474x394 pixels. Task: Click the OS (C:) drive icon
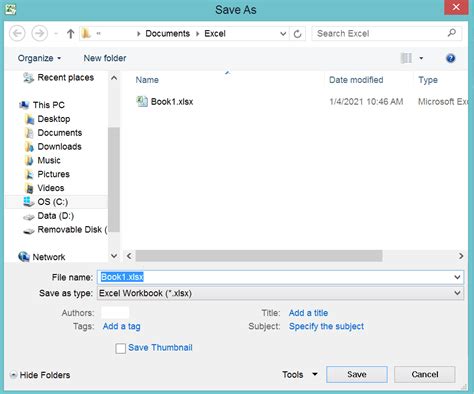point(28,202)
